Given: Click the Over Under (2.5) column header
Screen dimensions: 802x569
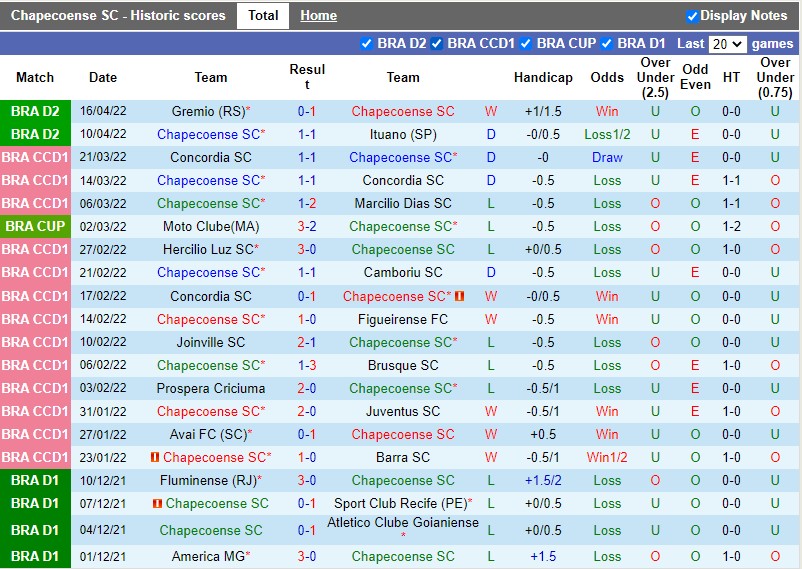Looking at the screenshot, I should tap(655, 78).
